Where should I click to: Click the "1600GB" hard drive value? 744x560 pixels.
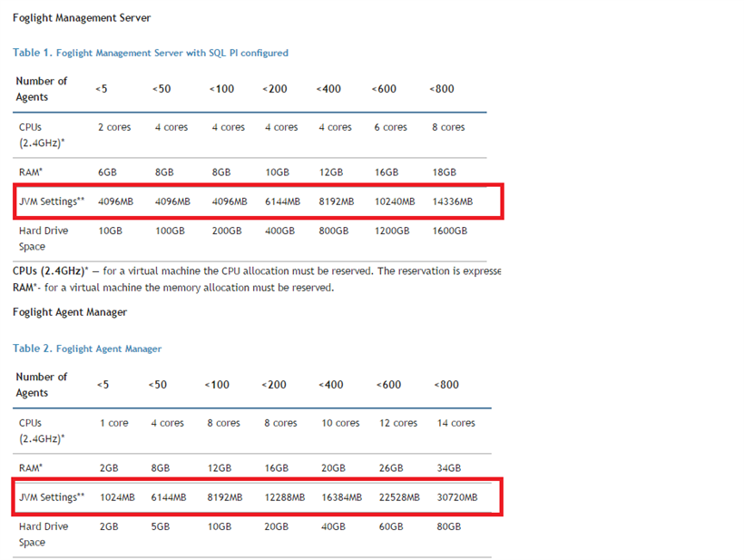point(450,231)
